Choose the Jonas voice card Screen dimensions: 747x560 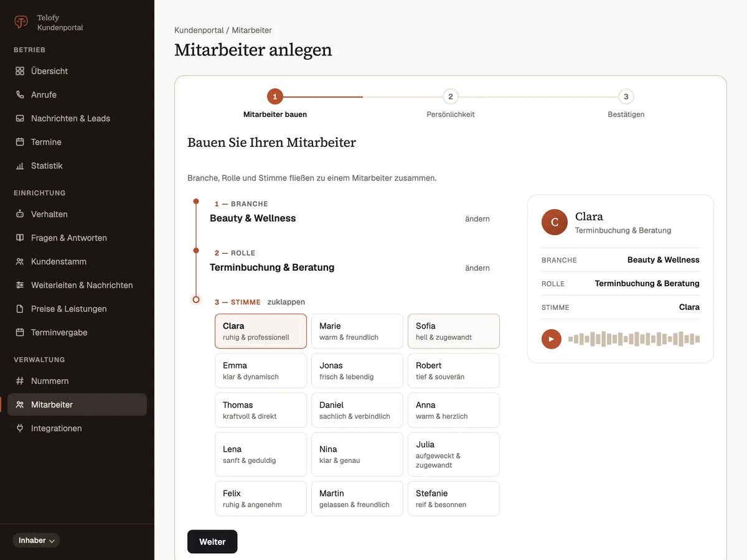pos(357,371)
